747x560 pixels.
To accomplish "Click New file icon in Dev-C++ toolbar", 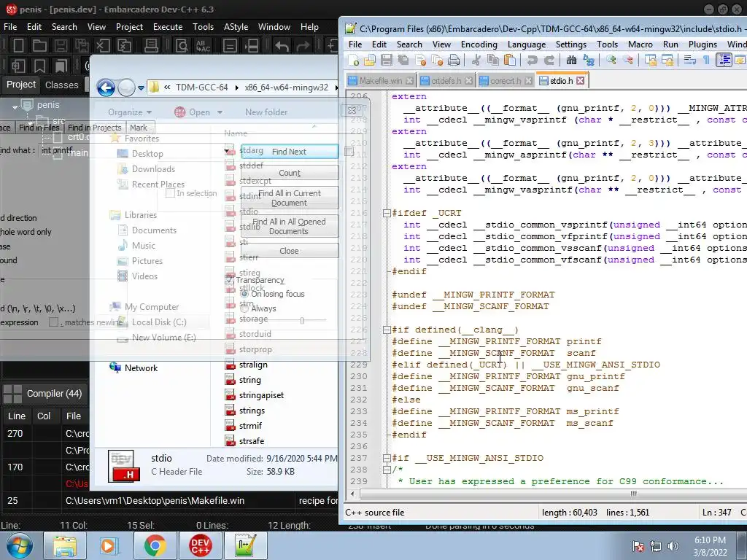I will click(x=18, y=46).
